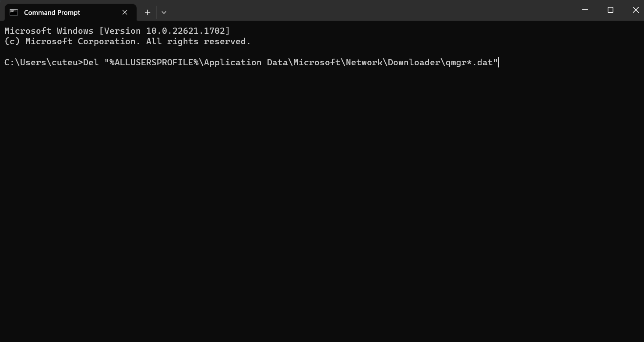The image size is (644, 342).
Task: Click the C:\Users\cuteu prompt text
Action: pos(42,62)
